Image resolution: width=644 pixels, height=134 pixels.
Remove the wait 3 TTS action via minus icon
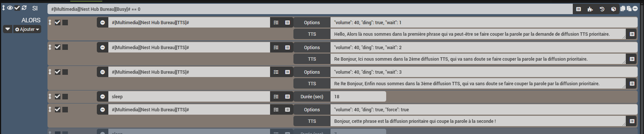(x=102, y=72)
